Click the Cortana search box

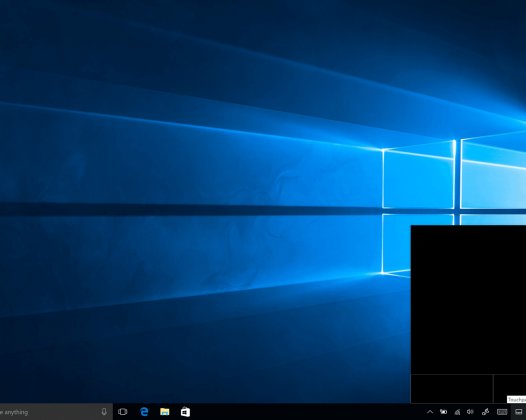[x=56, y=412]
